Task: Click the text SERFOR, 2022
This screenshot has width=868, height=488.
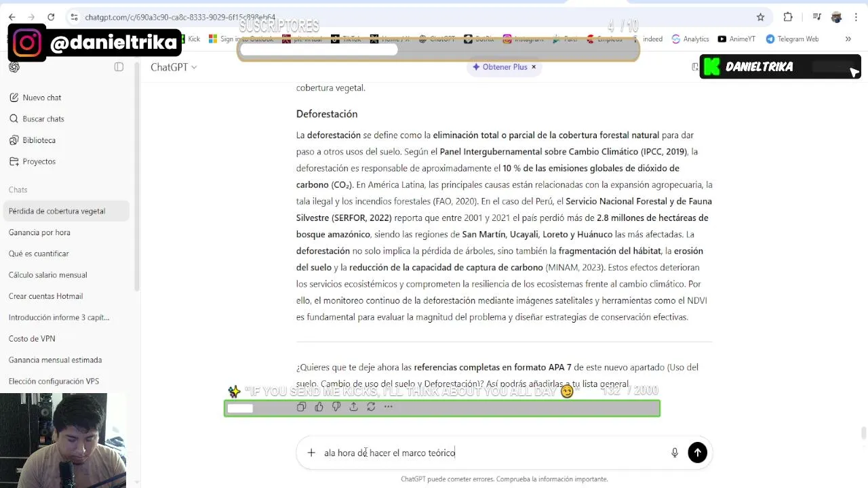Action: pos(361,218)
